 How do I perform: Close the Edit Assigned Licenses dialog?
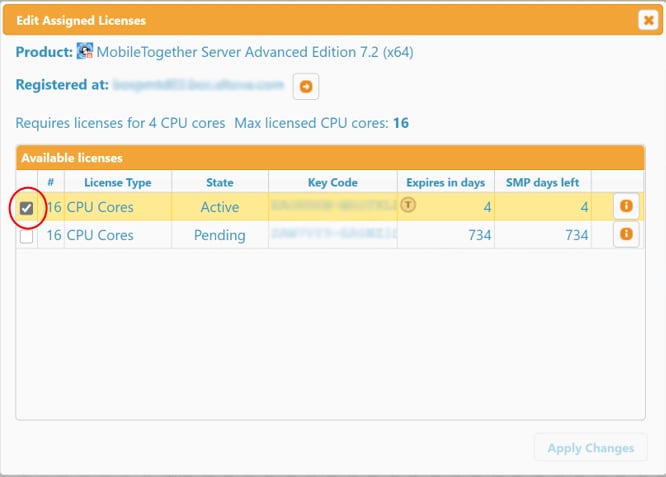(647, 20)
